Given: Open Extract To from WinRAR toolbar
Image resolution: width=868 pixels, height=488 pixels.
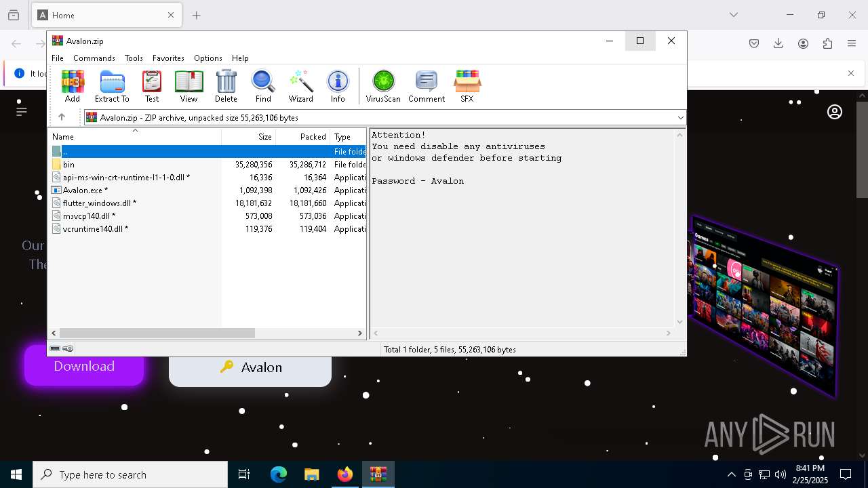Looking at the screenshot, I should 112,86.
